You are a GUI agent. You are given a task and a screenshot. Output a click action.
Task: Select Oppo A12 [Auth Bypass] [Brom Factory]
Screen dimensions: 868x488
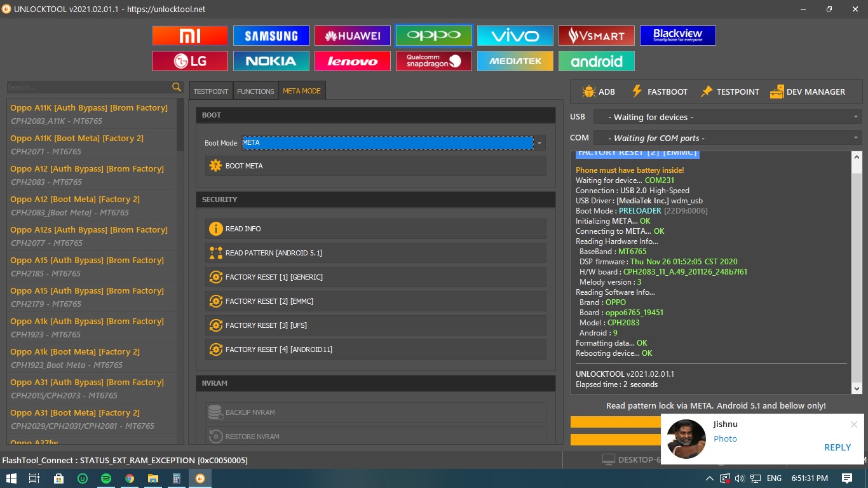[92, 175]
